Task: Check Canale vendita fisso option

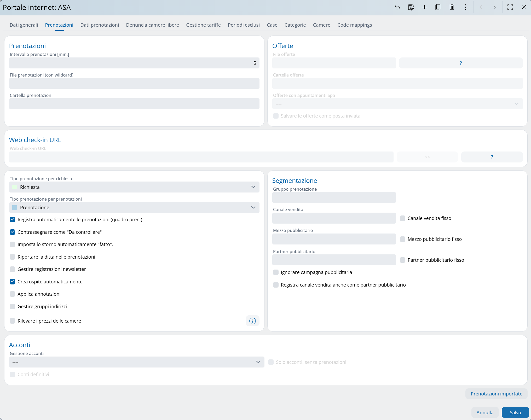Action: tap(402, 218)
